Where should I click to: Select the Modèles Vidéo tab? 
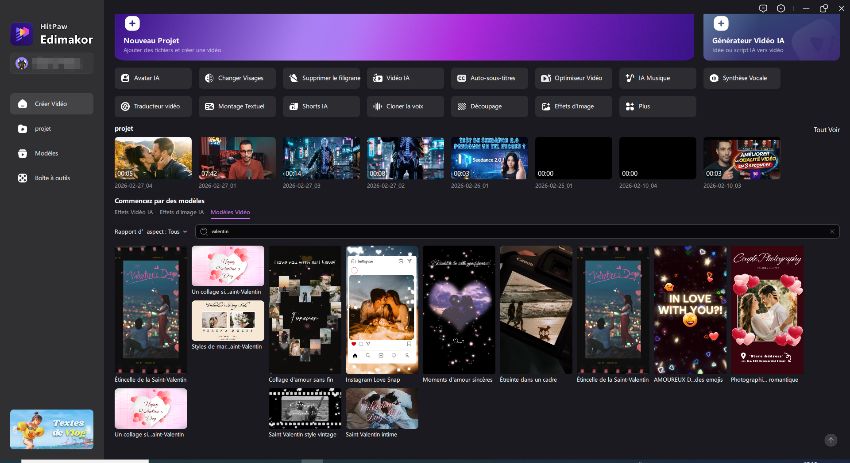(x=230, y=213)
